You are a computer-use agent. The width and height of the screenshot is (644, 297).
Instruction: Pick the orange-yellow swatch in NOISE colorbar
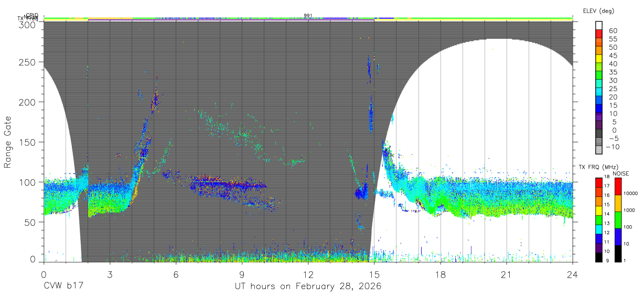[618, 203]
